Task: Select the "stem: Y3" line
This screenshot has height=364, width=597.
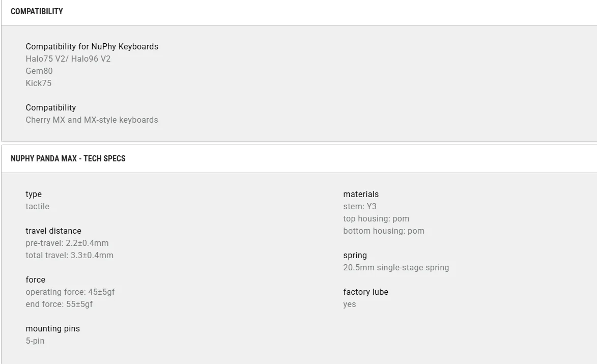Action: pos(360,207)
